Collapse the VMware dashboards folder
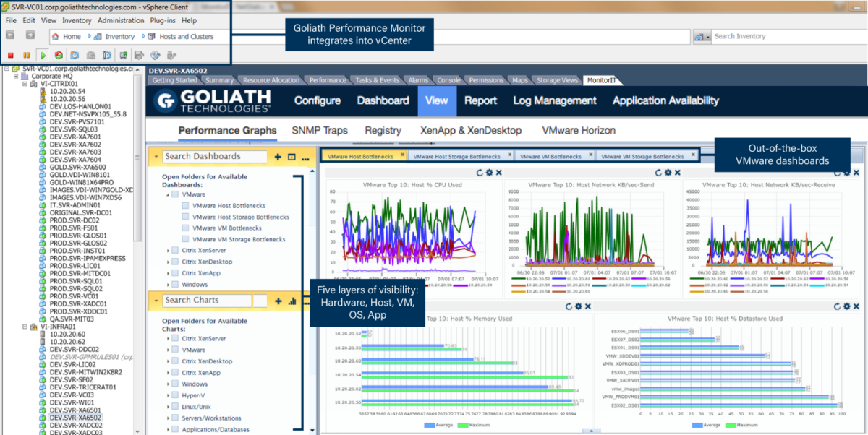The width and height of the screenshot is (868, 435). (166, 194)
